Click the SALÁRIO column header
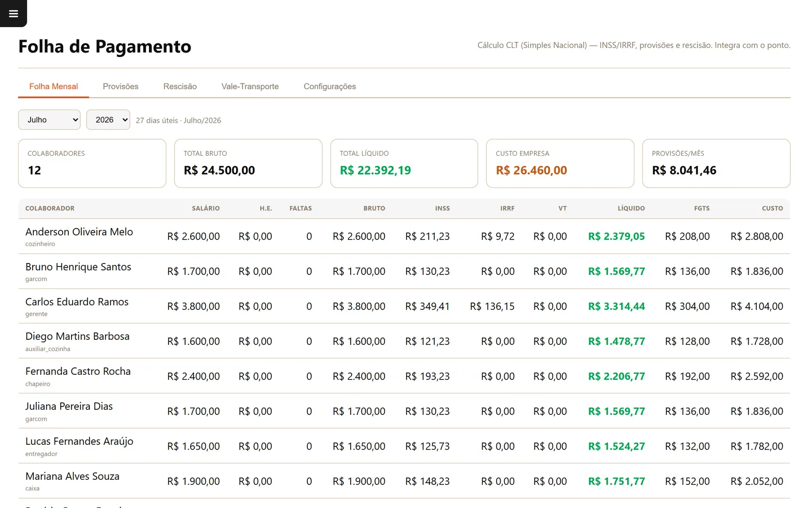The width and height of the screenshot is (812, 508). coord(206,208)
